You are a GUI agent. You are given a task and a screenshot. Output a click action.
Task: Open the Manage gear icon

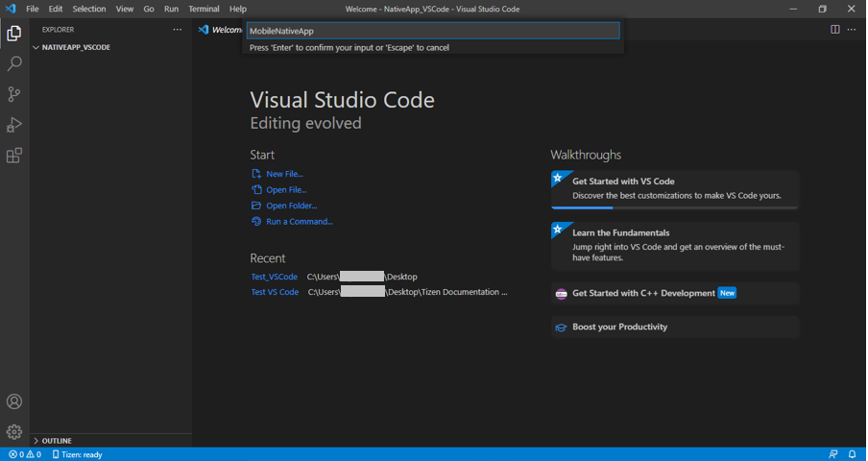(x=14, y=431)
